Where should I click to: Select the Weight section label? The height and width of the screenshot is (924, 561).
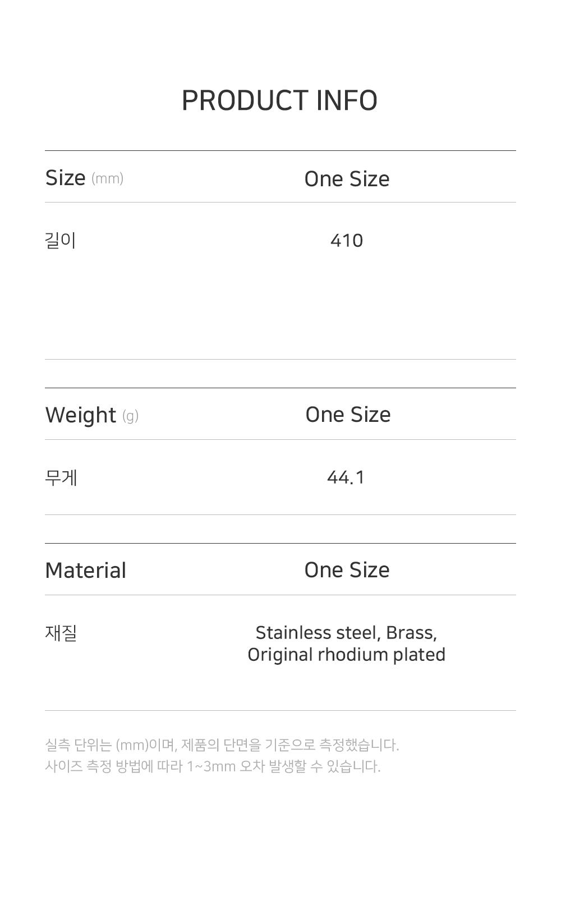click(80, 415)
